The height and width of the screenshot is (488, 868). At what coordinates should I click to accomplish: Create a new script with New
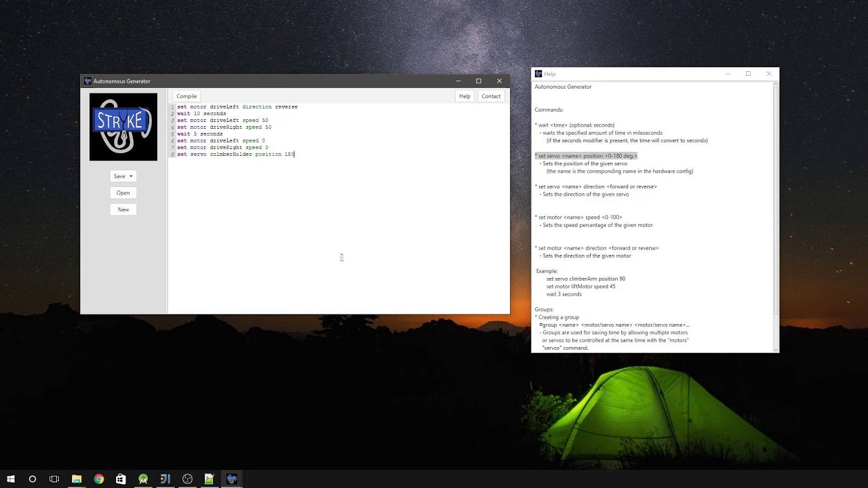[x=123, y=209]
